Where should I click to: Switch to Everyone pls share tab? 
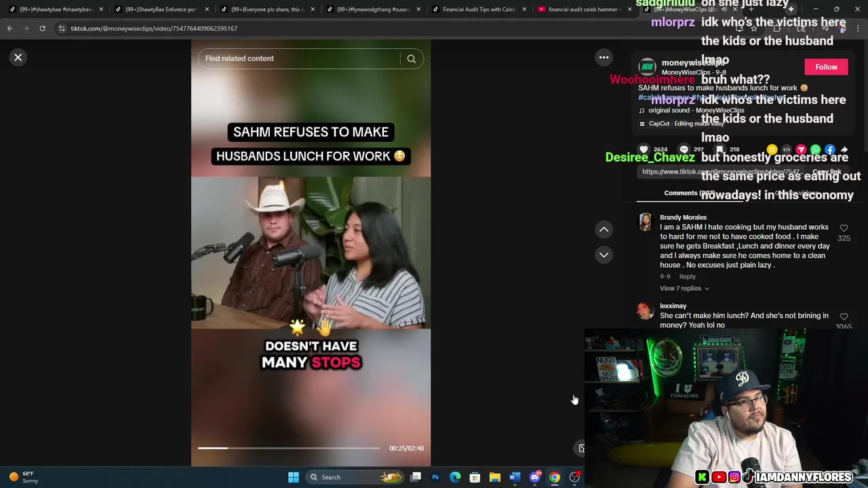coord(267,9)
